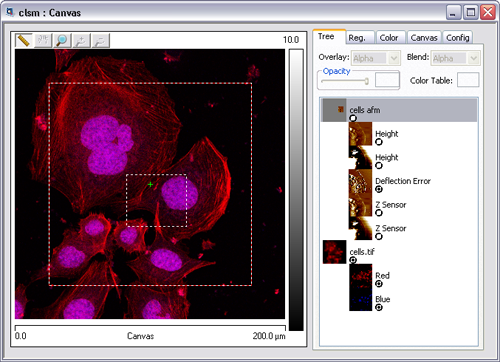This screenshot has width=500, height=362.
Task: Click the cells afm small orange icon
Action: click(x=341, y=109)
